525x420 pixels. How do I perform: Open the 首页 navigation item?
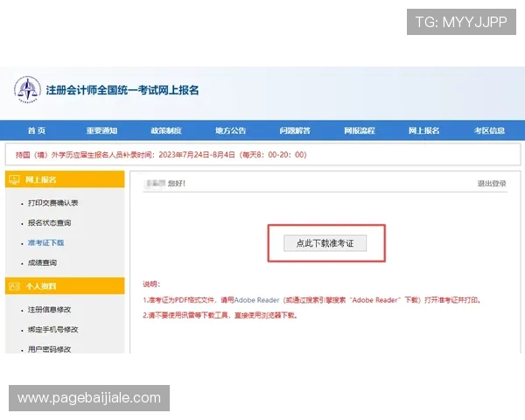(37, 130)
